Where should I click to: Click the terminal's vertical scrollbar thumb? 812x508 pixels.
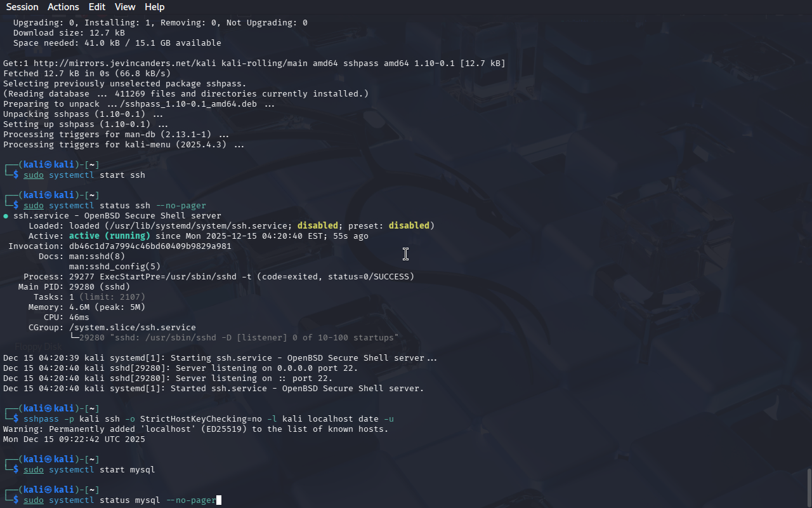[x=809, y=488]
